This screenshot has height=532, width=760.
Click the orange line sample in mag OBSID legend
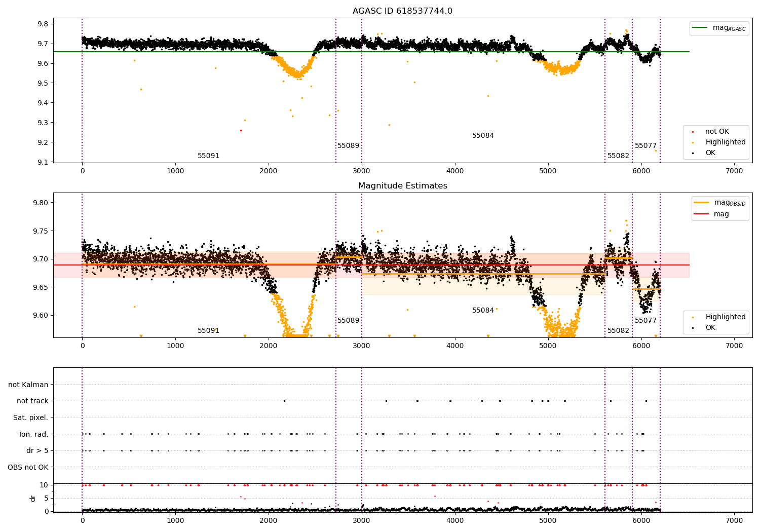coord(702,202)
